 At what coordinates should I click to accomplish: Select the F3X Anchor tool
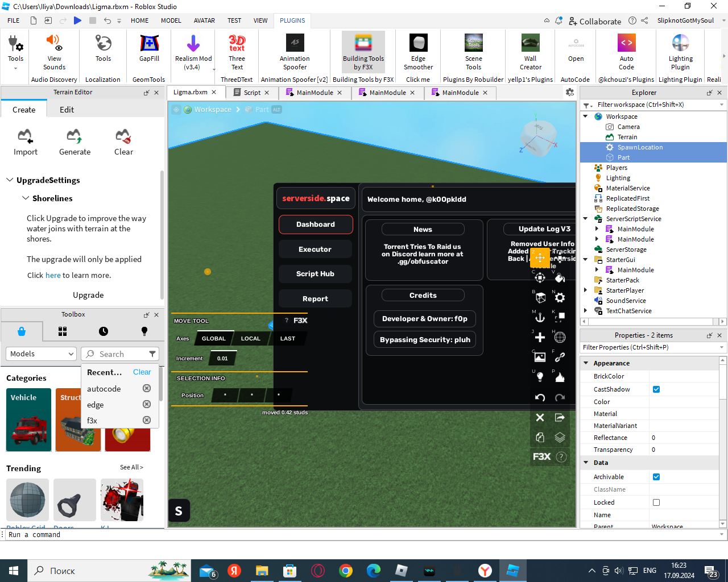(540, 317)
